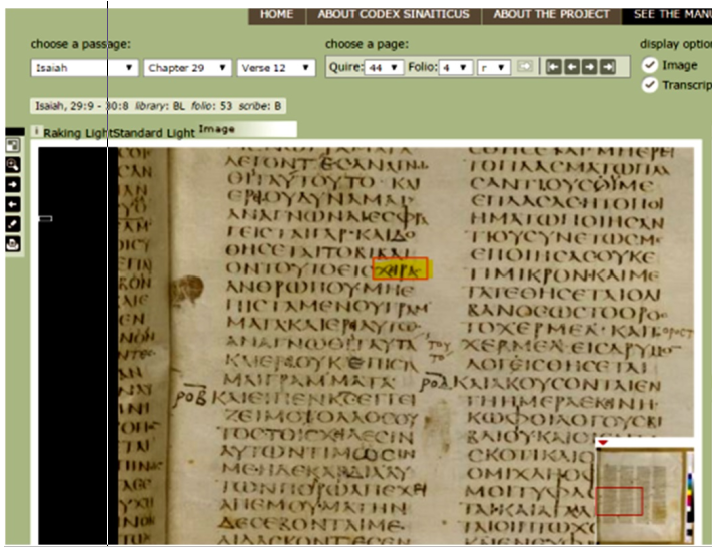This screenshot has height=547, width=712.
Task: Go to the first page
Action: [554, 67]
